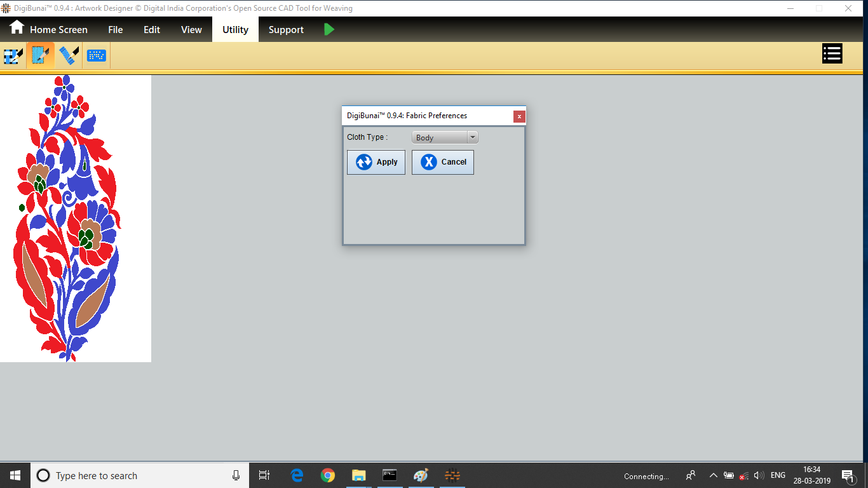Show hidden system tray icons
The width and height of the screenshot is (868, 488).
pos(713,475)
